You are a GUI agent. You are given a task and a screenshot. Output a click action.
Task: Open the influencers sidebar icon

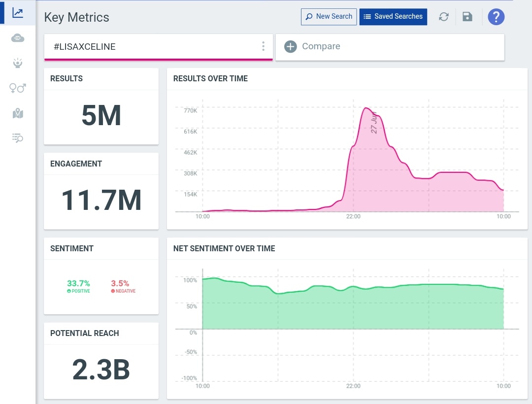pos(18,63)
